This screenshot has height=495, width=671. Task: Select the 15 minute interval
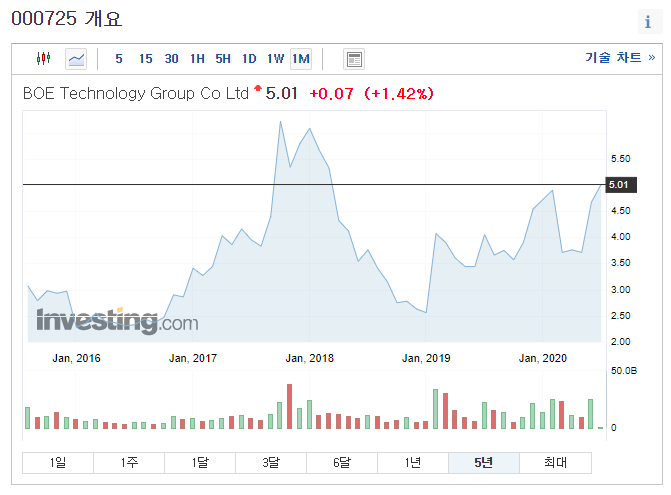[x=145, y=59]
